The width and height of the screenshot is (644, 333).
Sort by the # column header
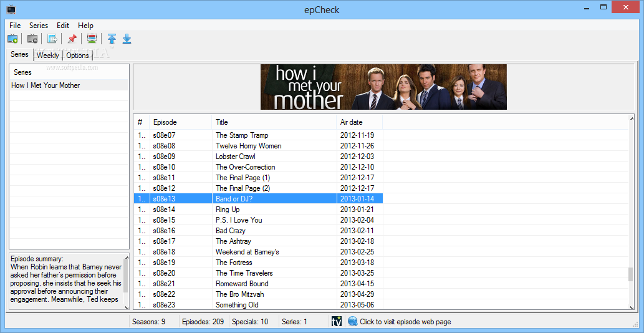[142, 122]
